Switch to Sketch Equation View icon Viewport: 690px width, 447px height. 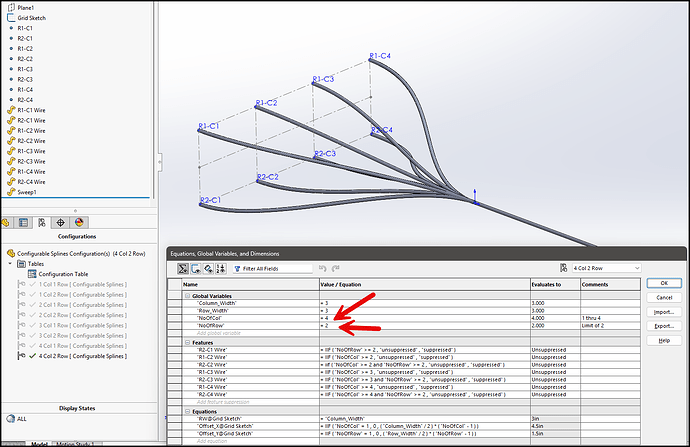pyautogui.click(x=196, y=268)
